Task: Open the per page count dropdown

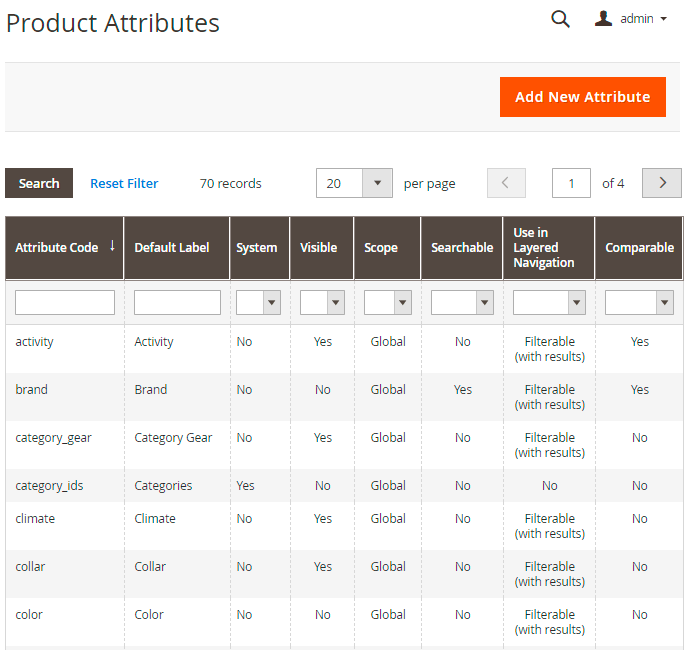Action: pyautogui.click(x=376, y=183)
